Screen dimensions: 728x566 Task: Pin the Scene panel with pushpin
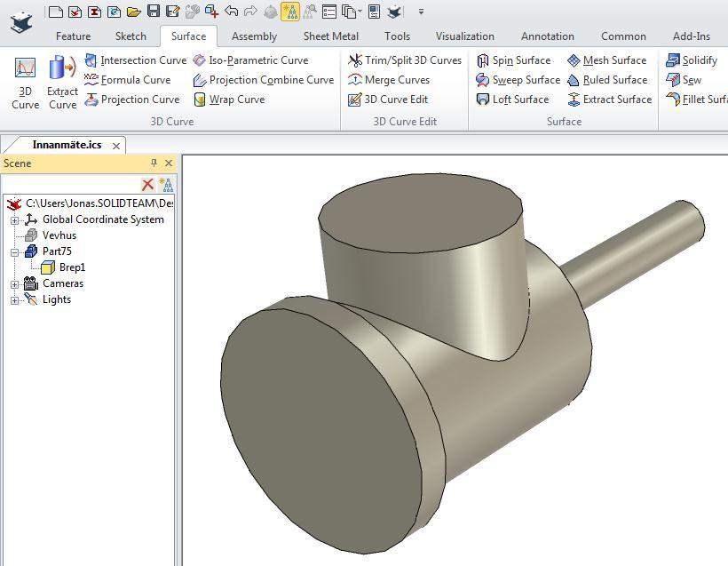pos(154,163)
